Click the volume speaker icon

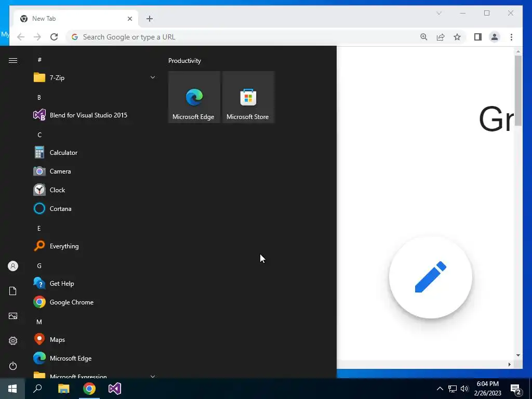pyautogui.click(x=464, y=389)
